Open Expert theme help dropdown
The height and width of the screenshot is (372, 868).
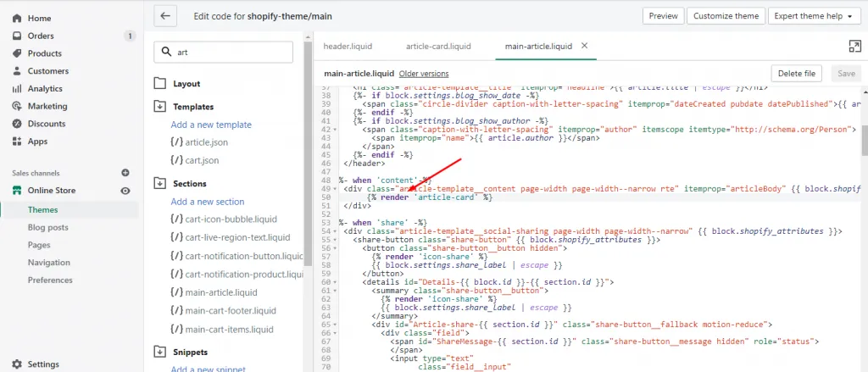coord(813,16)
